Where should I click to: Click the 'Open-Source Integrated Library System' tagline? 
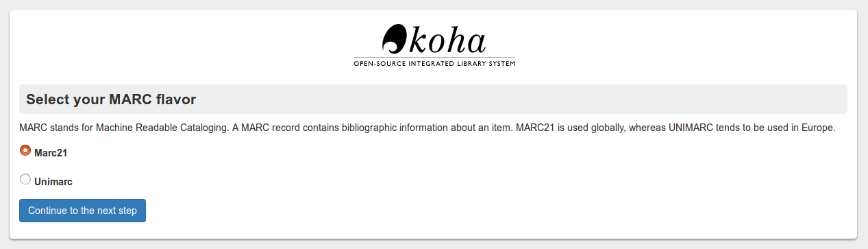434,64
